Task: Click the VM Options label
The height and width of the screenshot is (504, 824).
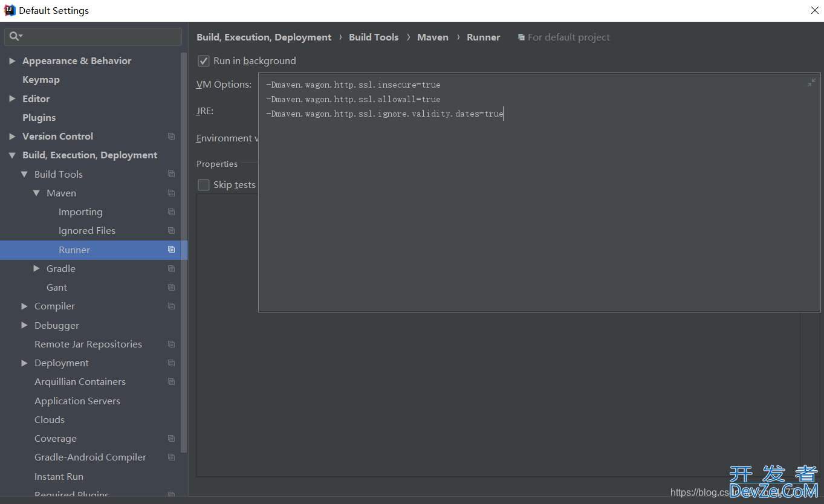Action: (224, 85)
